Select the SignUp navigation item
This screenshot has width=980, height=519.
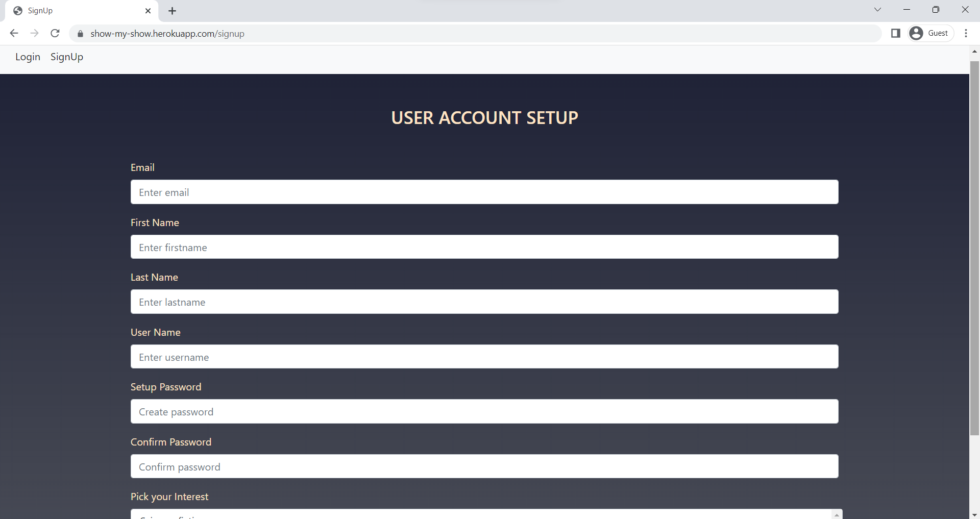pyautogui.click(x=67, y=57)
